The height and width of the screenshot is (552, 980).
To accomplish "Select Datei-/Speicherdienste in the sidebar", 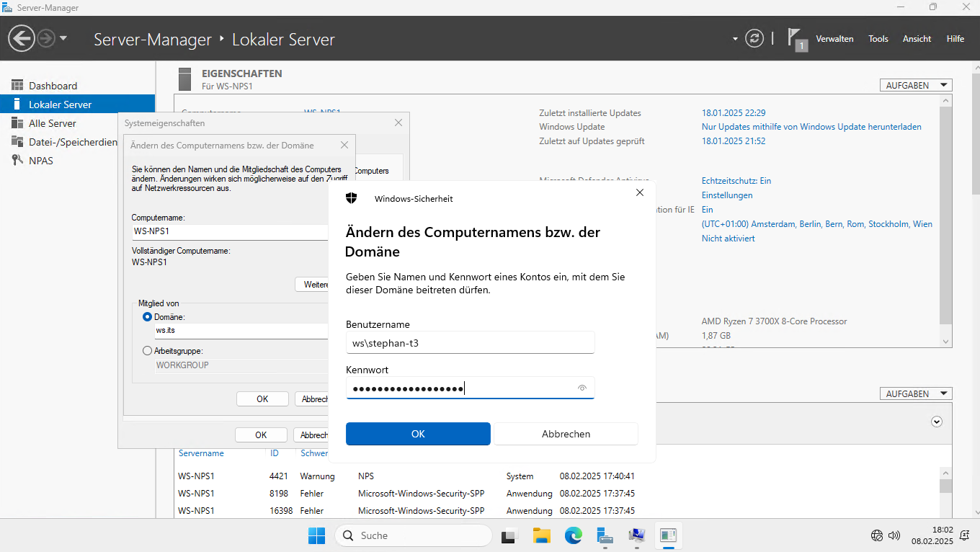I will (x=73, y=142).
